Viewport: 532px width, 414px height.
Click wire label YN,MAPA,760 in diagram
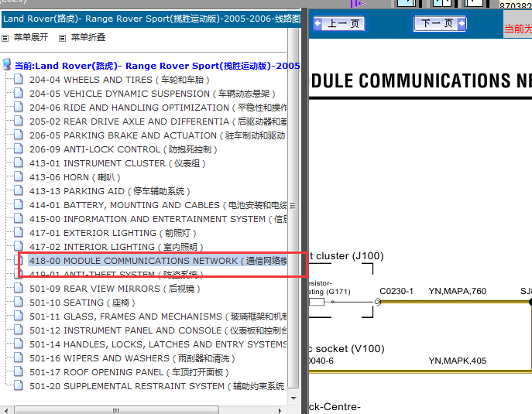(x=458, y=291)
